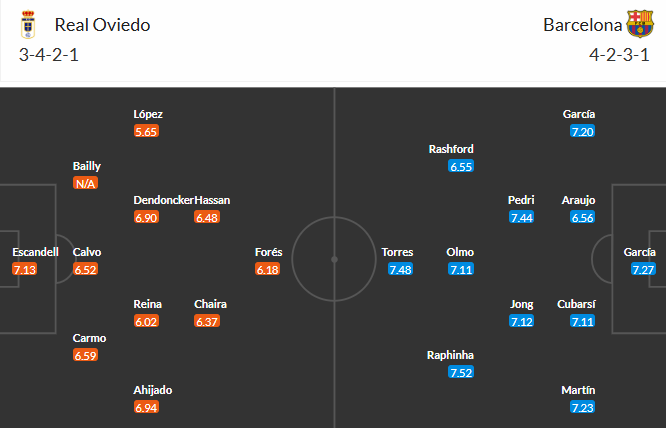The height and width of the screenshot is (428, 666).
Task: Select player Martín's name
Action: [582, 390]
